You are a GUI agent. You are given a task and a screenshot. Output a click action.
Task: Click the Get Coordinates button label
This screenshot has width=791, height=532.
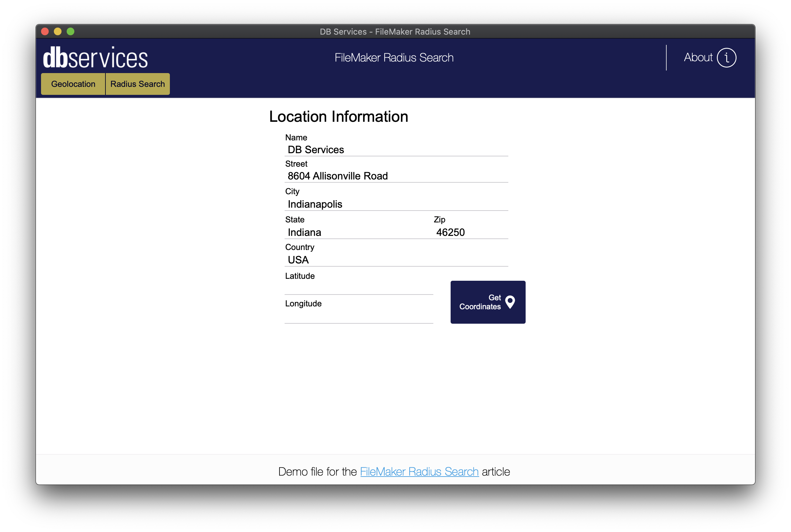[480, 302]
